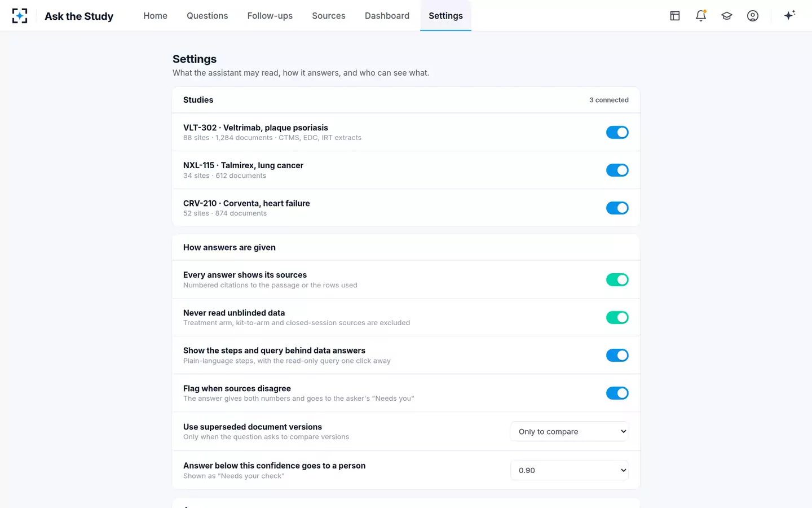Click the Plain-language steps description text
Viewport: 812px width, 508px height.
click(287, 361)
